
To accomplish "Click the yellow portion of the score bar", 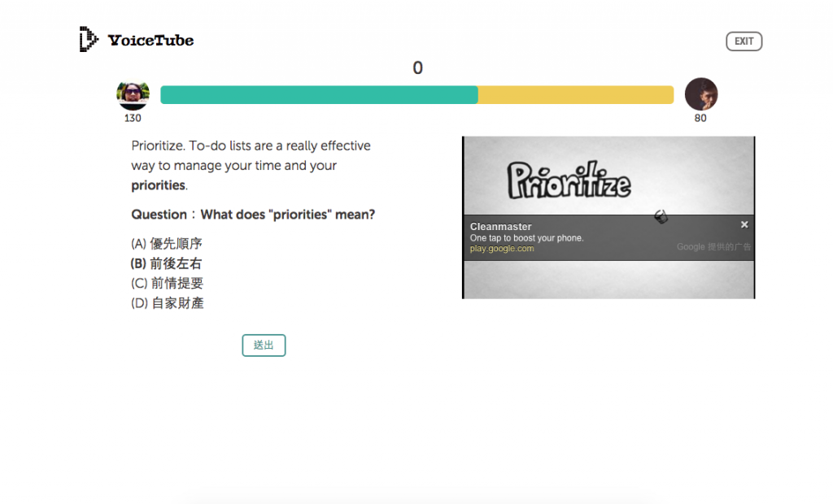I will pyautogui.click(x=575, y=94).
